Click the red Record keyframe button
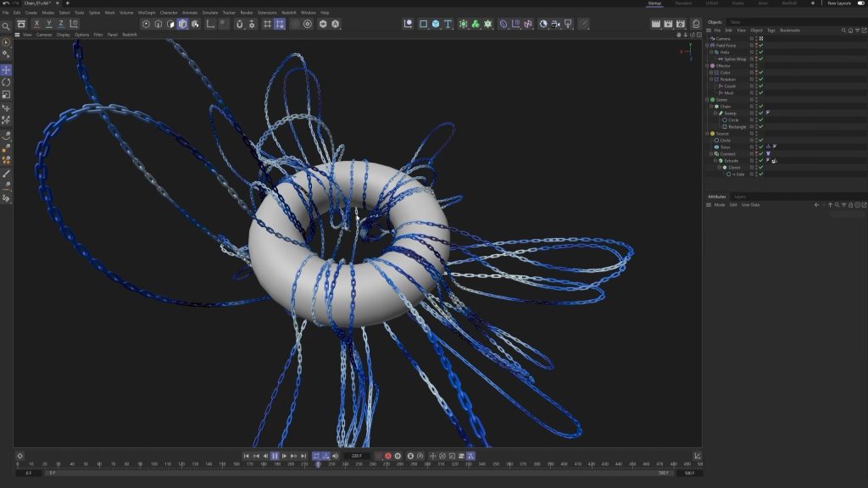This screenshot has height=488, width=868. pyautogui.click(x=388, y=456)
